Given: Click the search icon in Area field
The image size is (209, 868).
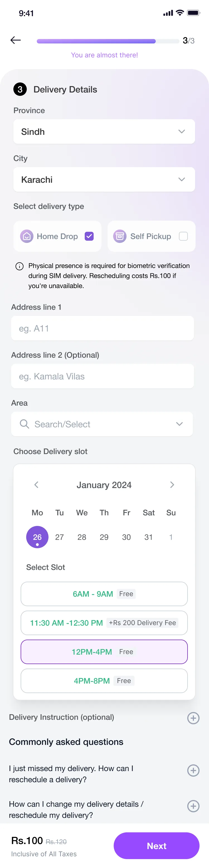Looking at the screenshot, I should pyautogui.click(x=24, y=424).
